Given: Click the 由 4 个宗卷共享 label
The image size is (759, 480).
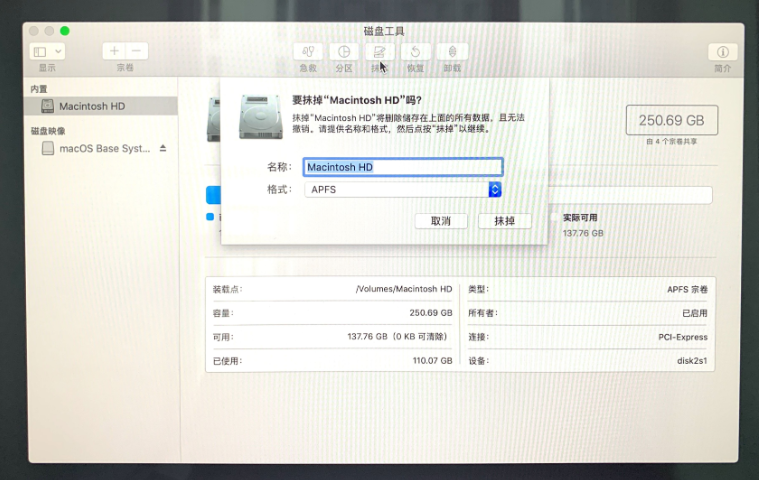Looking at the screenshot, I should click(x=672, y=141).
